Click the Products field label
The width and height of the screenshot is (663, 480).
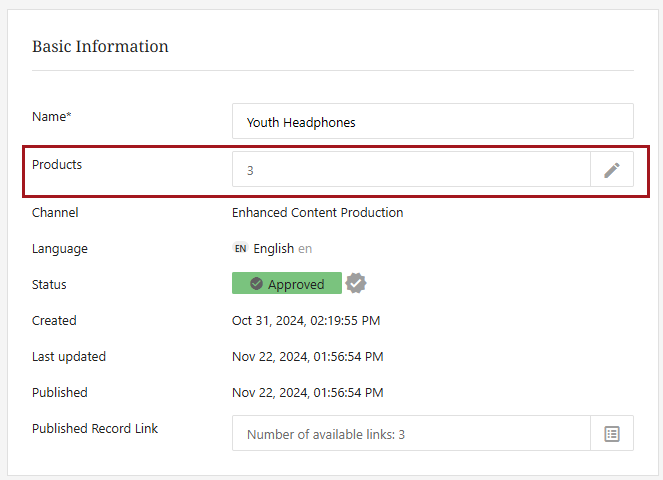point(57,164)
